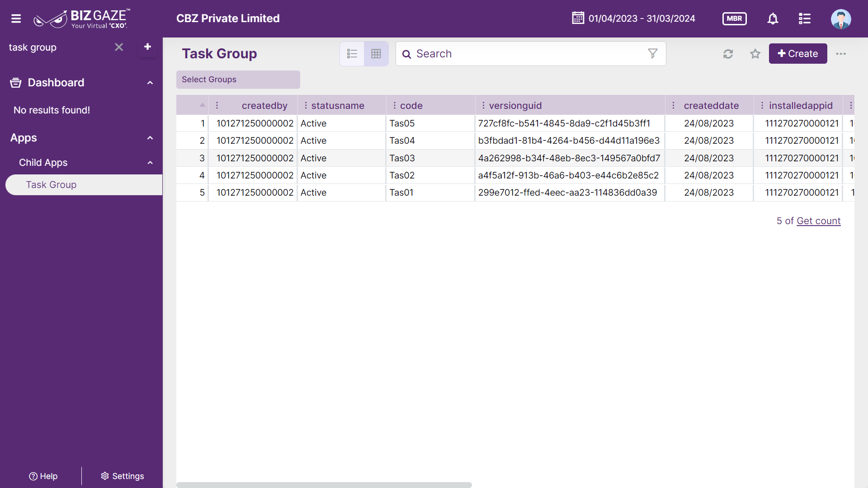Sort by code column header
This screenshot has width=868, height=488.
[411, 106]
